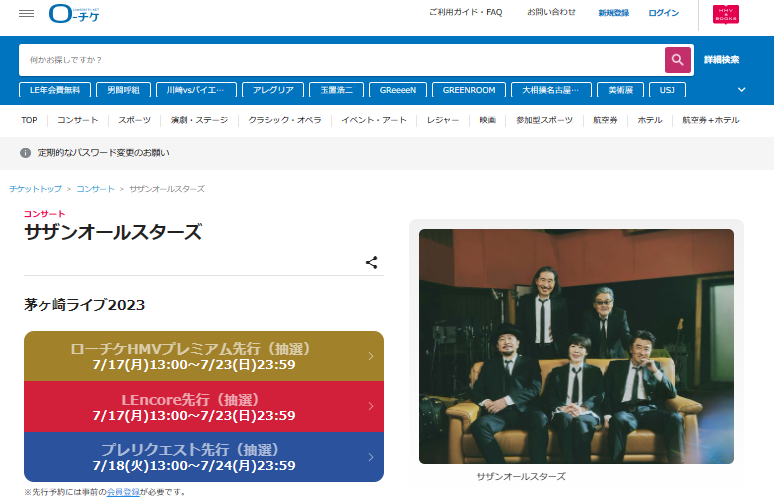The width and height of the screenshot is (774, 504).
Task: Go to the TOP menu item
Action: tap(29, 120)
